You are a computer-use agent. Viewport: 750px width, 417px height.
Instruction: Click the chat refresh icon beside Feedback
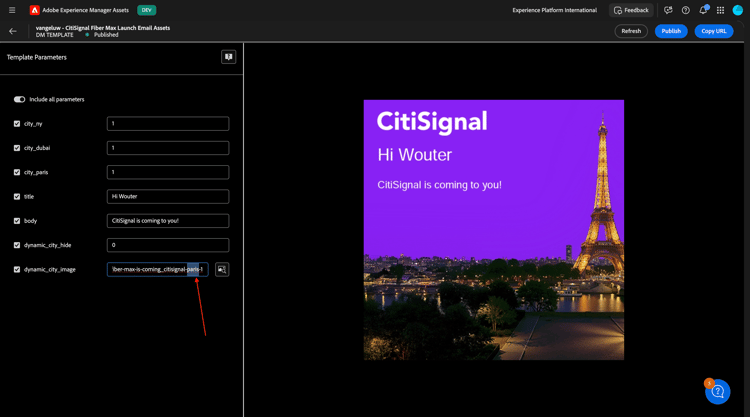[668, 10]
